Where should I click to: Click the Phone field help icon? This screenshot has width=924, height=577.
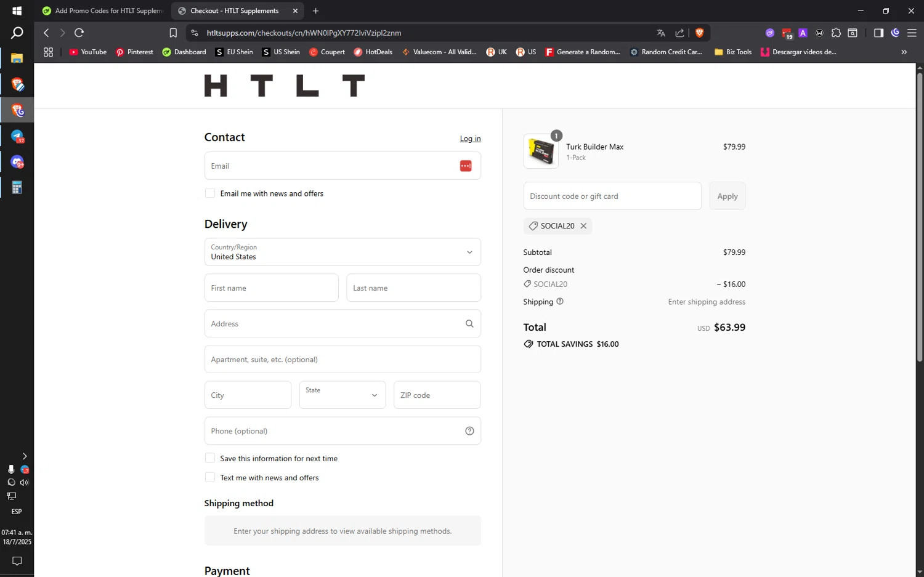(x=469, y=431)
